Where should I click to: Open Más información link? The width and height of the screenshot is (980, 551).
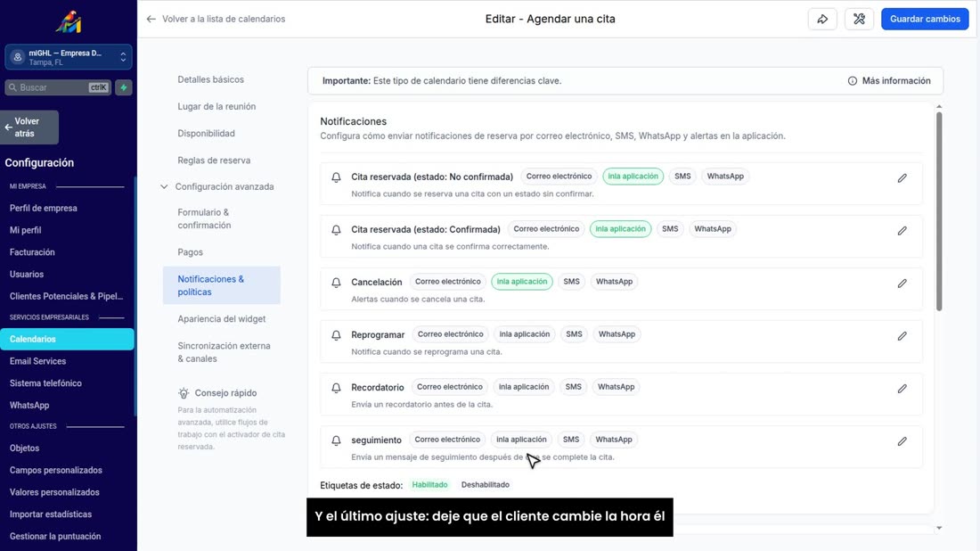pyautogui.click(x=895, y=80)
